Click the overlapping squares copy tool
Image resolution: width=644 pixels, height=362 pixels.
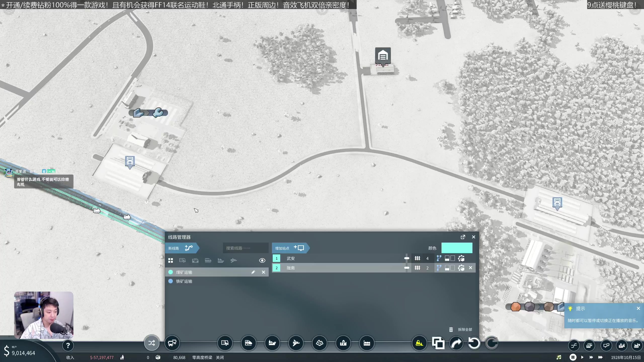[x=438, y=343]
